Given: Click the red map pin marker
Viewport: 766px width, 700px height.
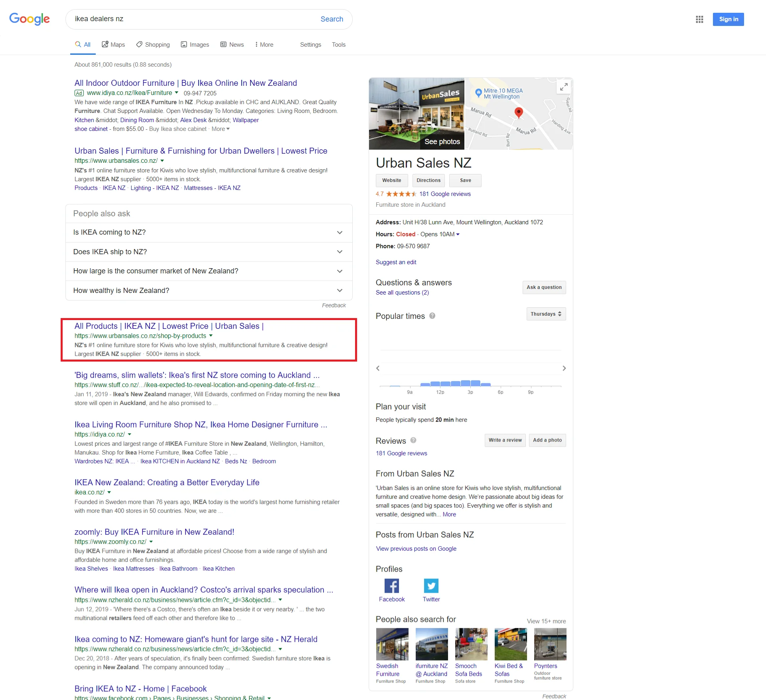Looking at the screenshot, I should pos(519,113).
